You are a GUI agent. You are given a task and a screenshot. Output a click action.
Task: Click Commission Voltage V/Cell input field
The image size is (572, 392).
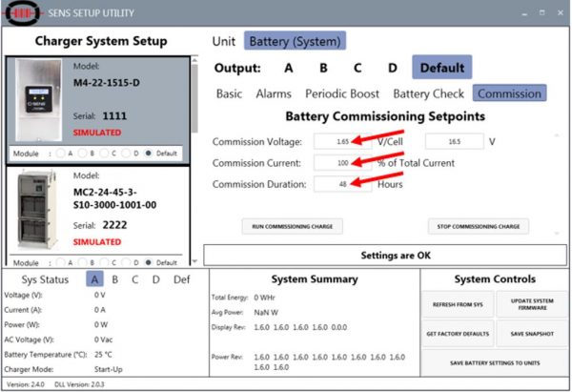tap(342, 141)
